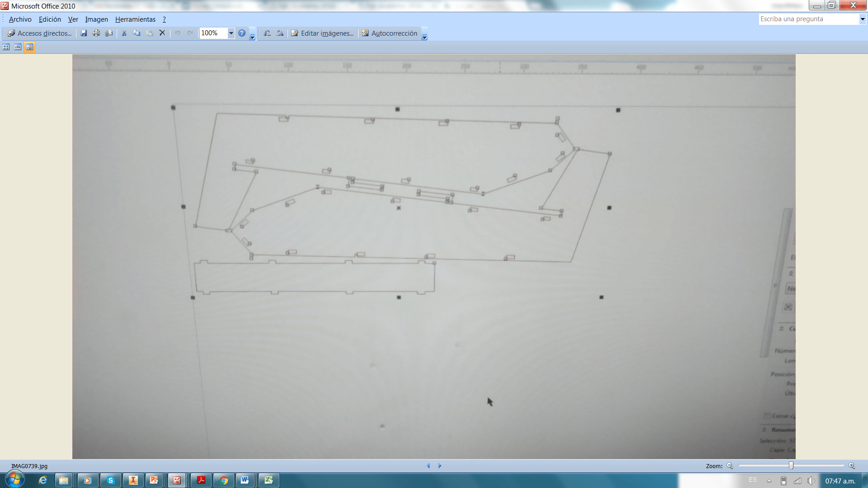The height and width of the screenshot is (488, 868).
Task: Click Editar imágenes button
Action: [322, 33]
